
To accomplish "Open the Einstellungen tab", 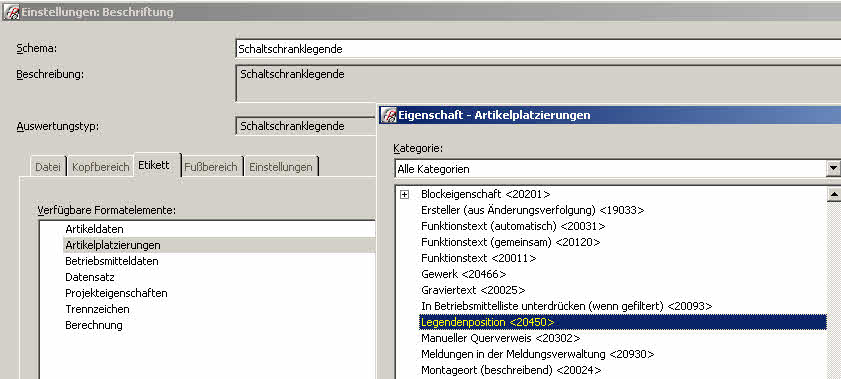I will (281, 167).
